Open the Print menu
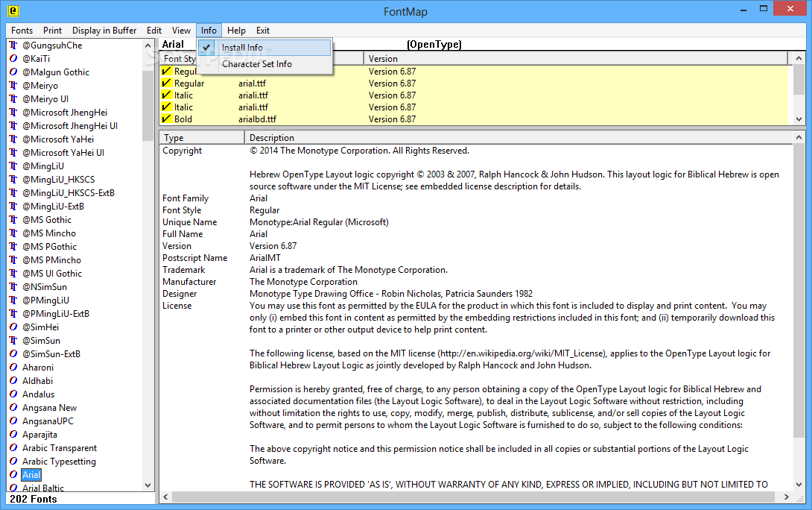 (52, 31)
